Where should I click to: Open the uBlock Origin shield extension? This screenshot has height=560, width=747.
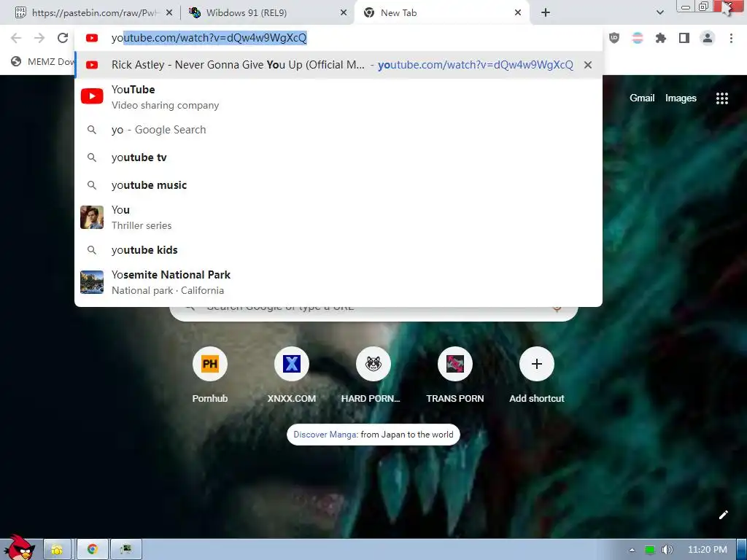tap(614, 38)
